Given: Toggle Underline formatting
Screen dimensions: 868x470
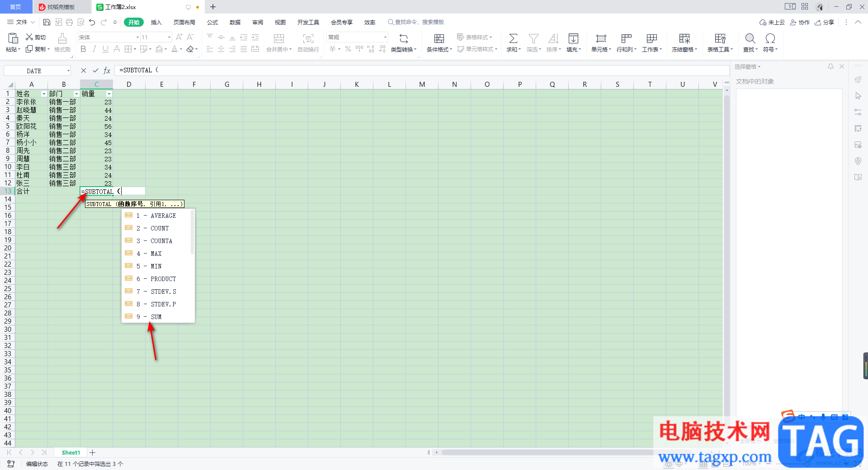Looking at the screenshot, I should coord(105,49).
